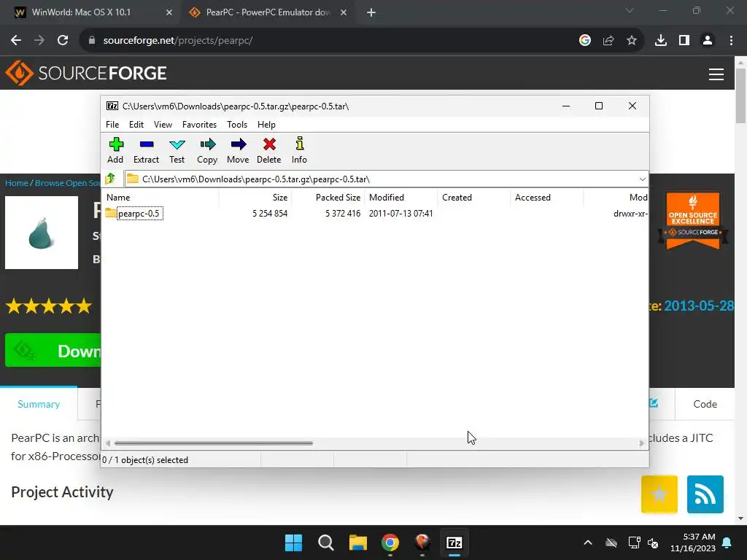
Task: Open the Help menu
Action: 266,124
